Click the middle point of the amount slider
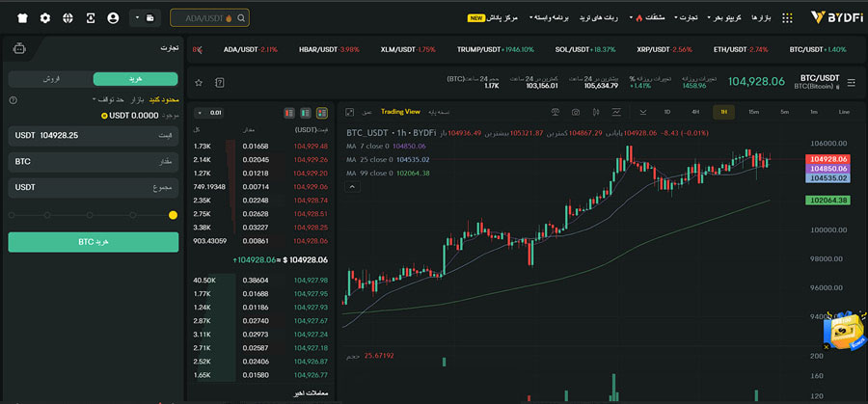Image resolution: width=868 pixels, height=404 pixels. point(91,215)
